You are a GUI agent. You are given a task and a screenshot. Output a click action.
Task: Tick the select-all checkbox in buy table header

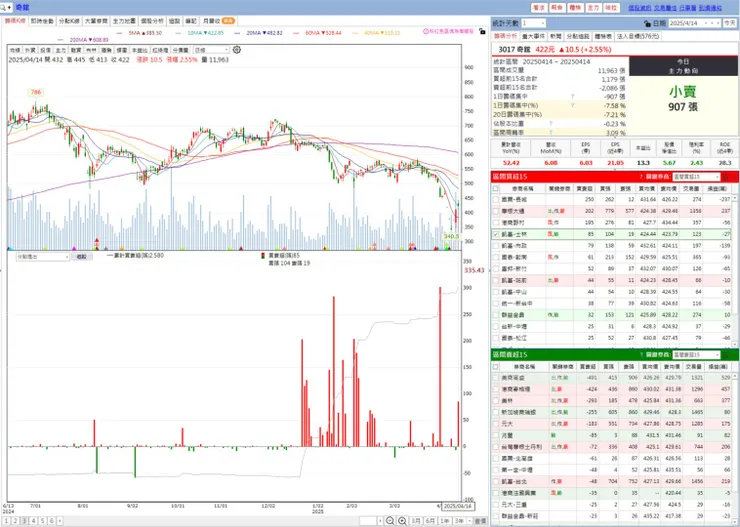(496, 188)
